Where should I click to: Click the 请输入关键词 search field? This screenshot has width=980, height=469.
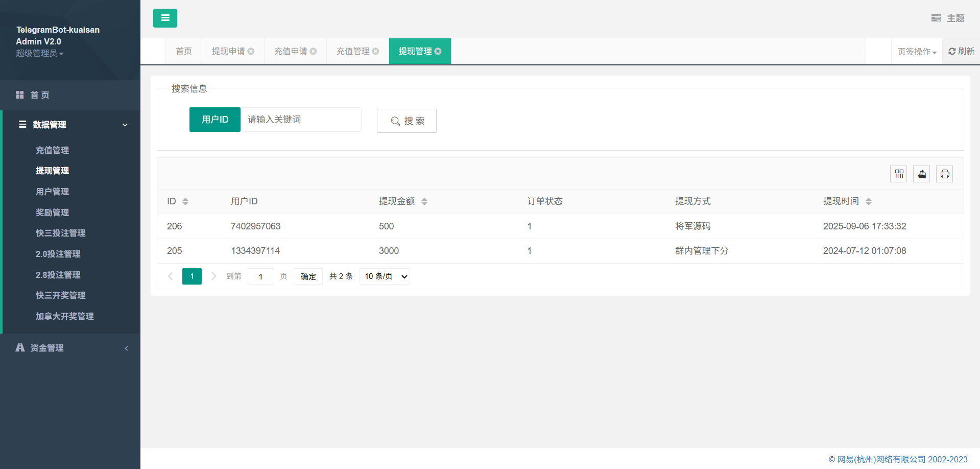[301, 120]
